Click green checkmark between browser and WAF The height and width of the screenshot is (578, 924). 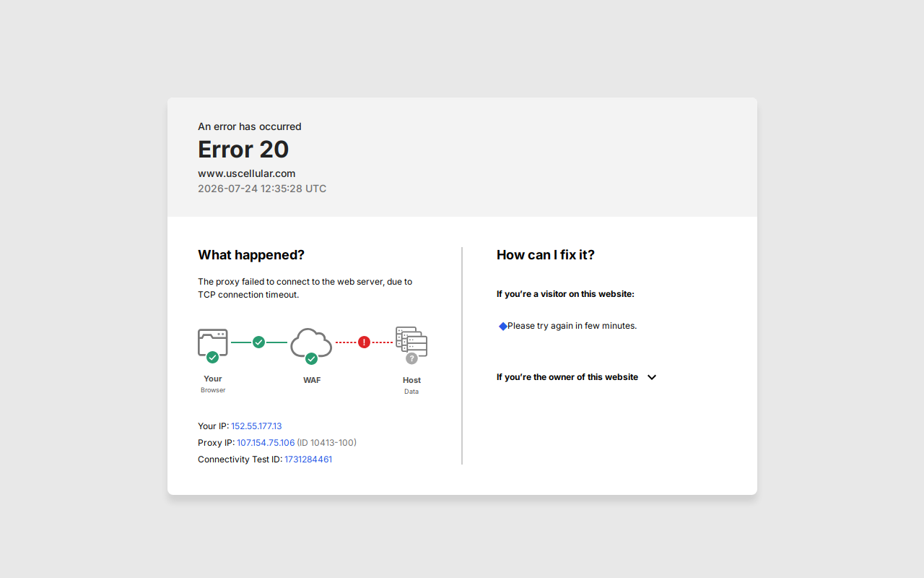pyautogui.click(x=258, y=342)
